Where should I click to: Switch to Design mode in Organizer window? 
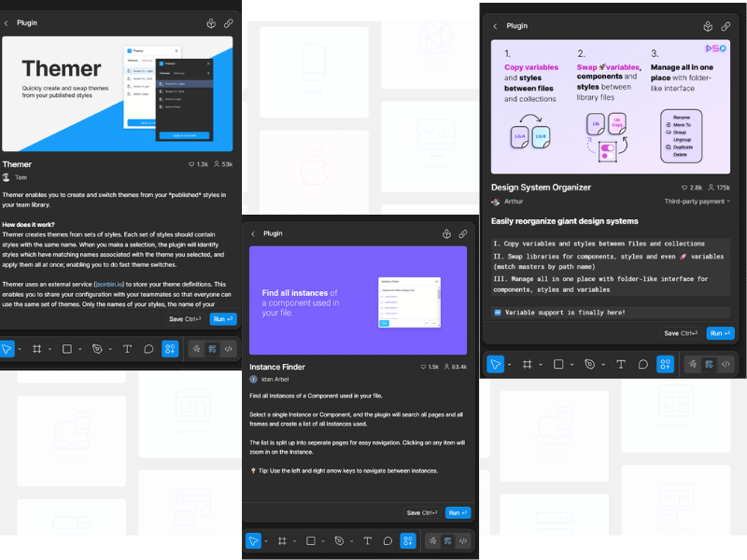click(710, 364)
